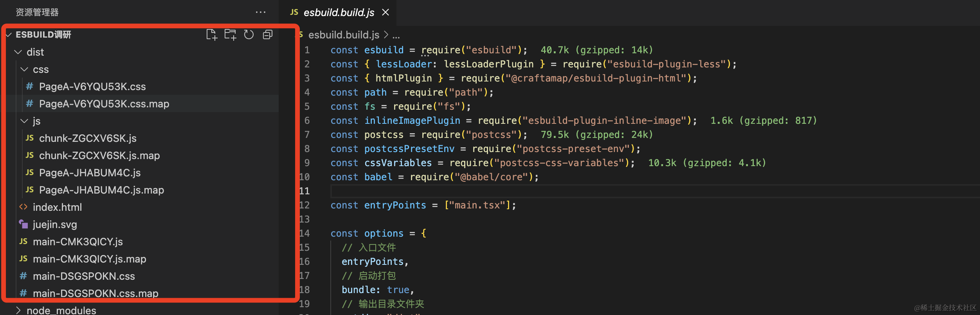Click postcssPresetEnv variable on line 8
Image resolution: width=980 pixels, height=315 pixels.
point(409,149)
